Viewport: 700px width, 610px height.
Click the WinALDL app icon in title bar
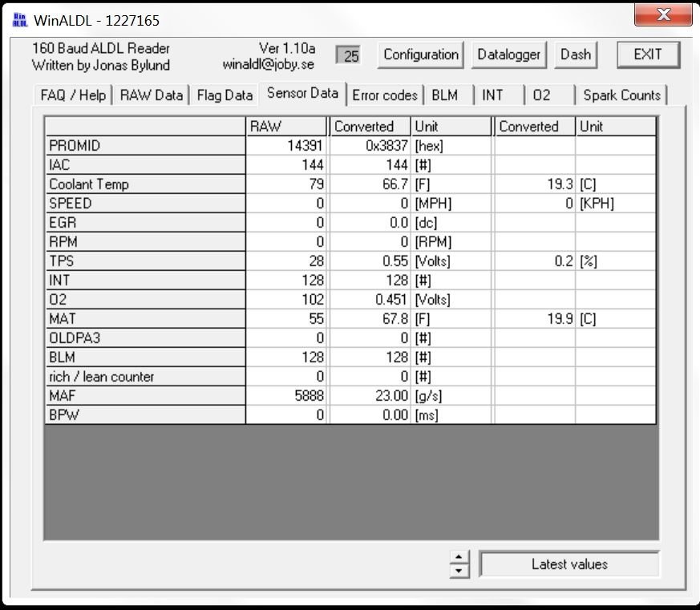pyautogui.click(x=19, y=18)
